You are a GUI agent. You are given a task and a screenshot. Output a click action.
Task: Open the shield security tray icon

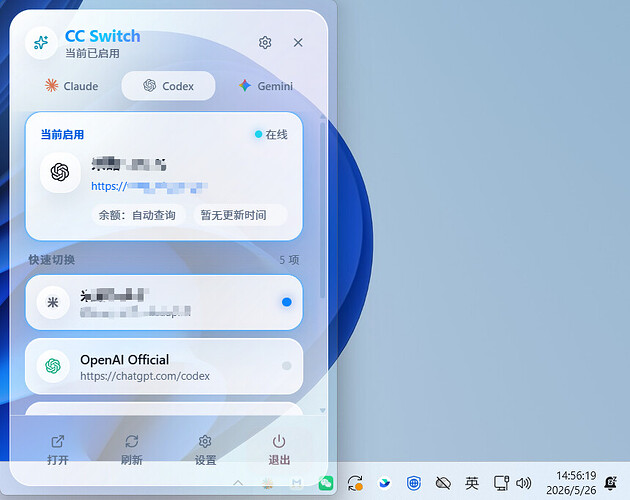pos(413,483)
